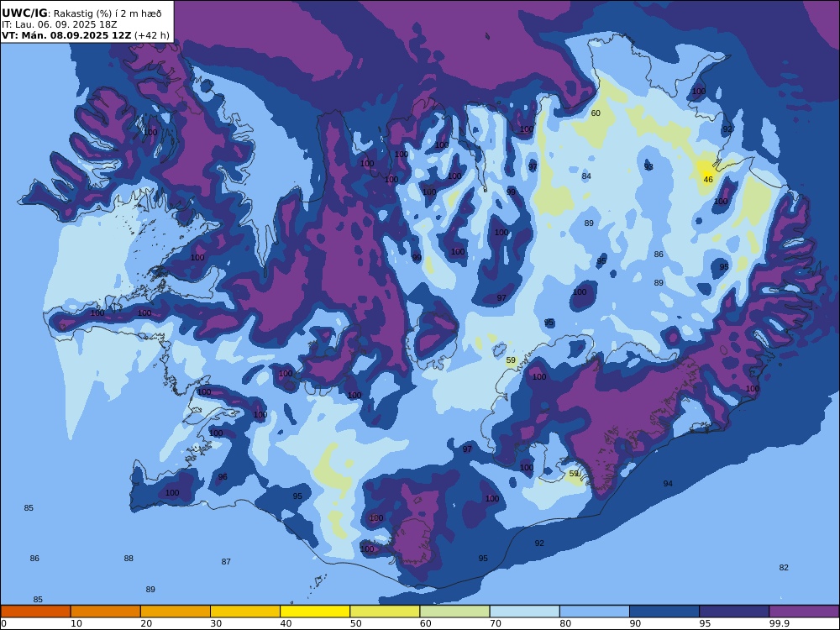Select the 90–95 medium blue legend swatch
This screenshot has height=630, width=840.
coord(664,612)
